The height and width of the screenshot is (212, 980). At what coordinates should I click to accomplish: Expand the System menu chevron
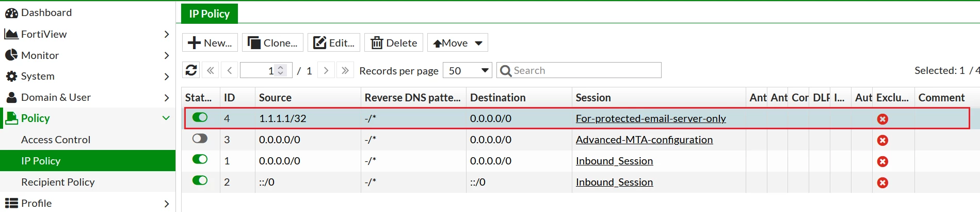[x=166, y=77]
